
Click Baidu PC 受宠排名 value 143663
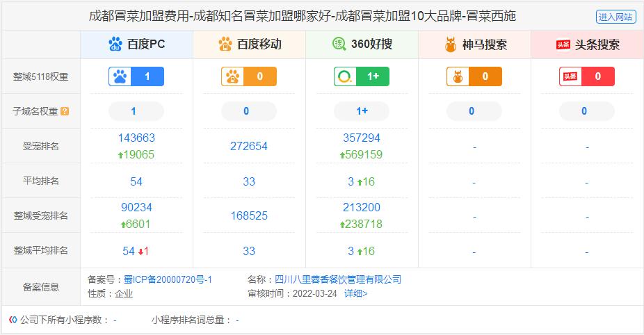pyautogui.click(x=136, y=138)
